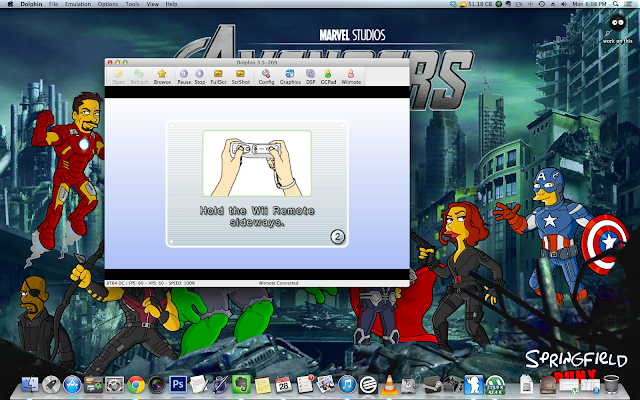Open Calendar from the Dock
640x400 pixels.
click(283, 384)
